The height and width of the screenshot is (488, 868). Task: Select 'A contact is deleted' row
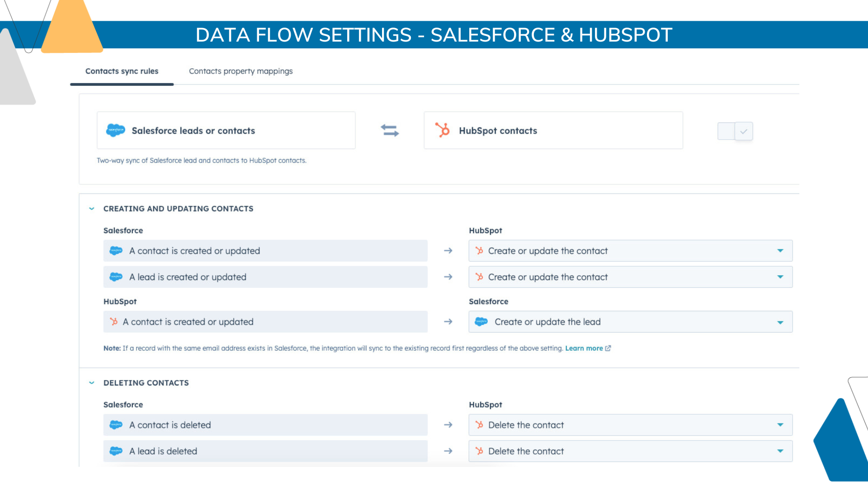pos(265,425)
